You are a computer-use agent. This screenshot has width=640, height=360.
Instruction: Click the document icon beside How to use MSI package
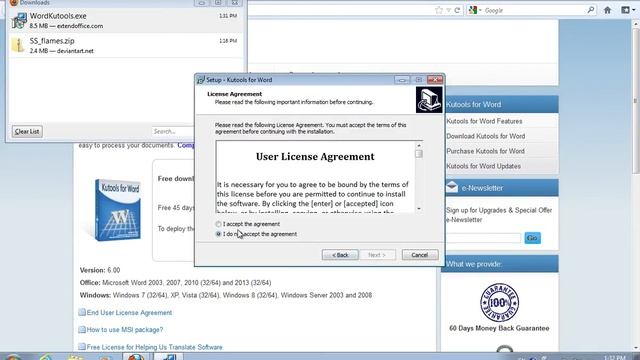(x=82, y=329)
